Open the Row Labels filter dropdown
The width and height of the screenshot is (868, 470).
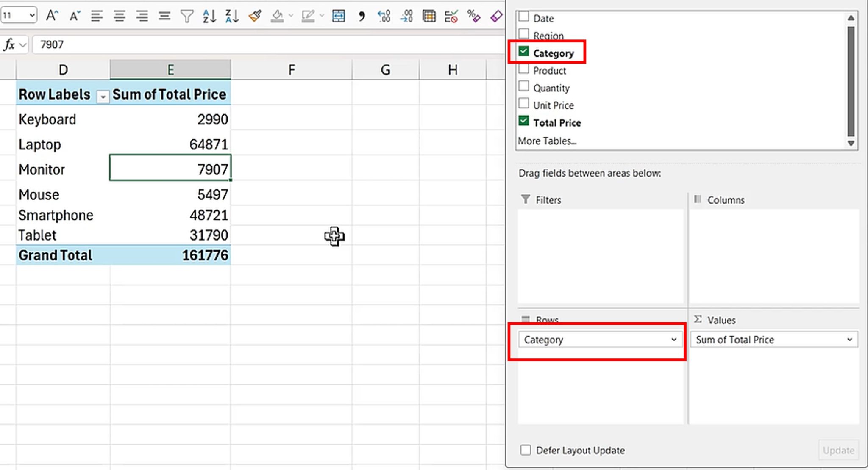103,97
